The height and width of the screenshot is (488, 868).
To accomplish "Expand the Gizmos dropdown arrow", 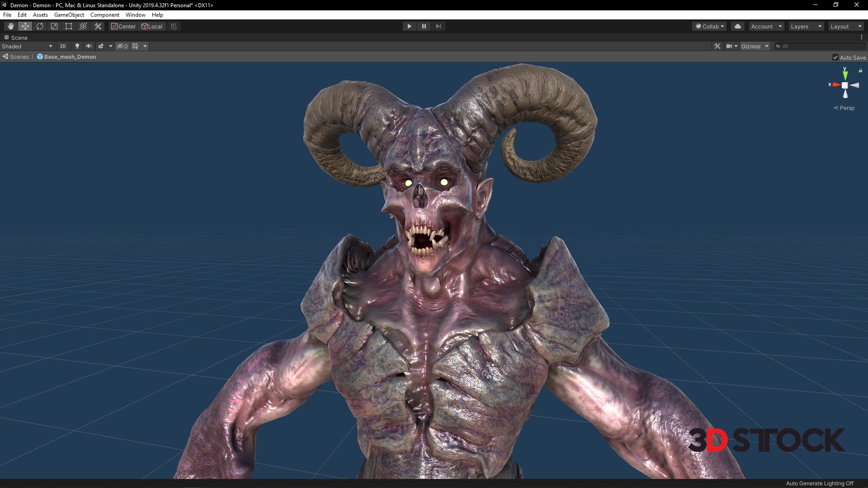I will [767, 46].
